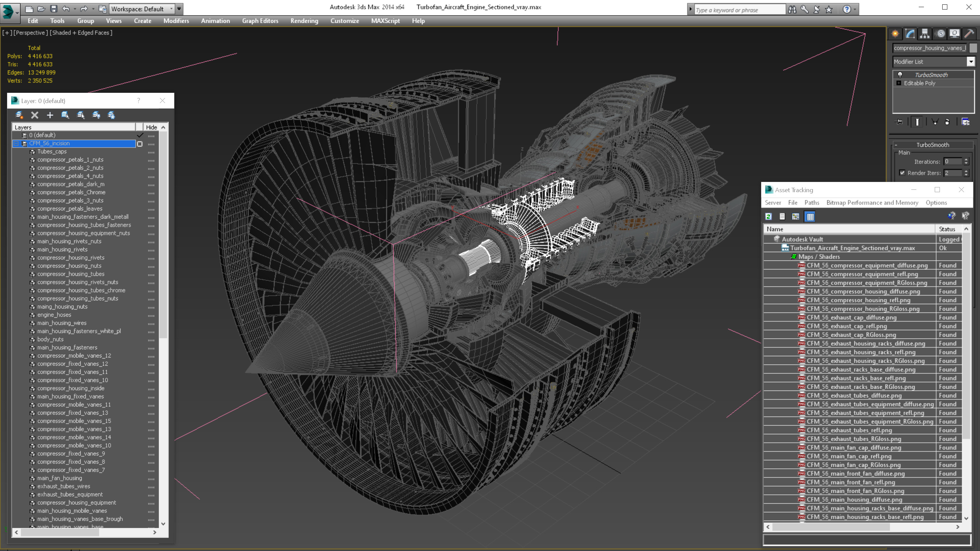Open the Undo history dropdown arrow

click(x=75, y=9)
